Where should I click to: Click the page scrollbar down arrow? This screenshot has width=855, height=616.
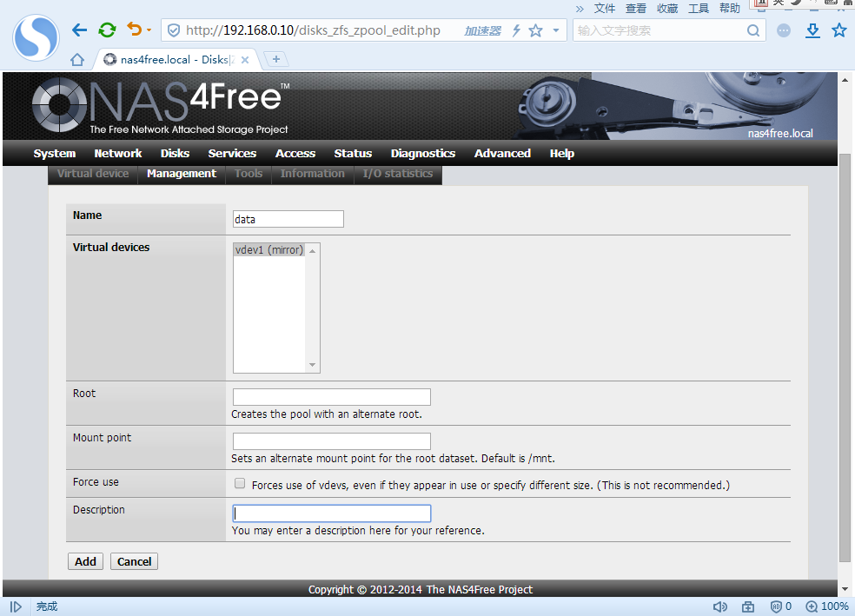pyautogui.click(x=845, y=589)
